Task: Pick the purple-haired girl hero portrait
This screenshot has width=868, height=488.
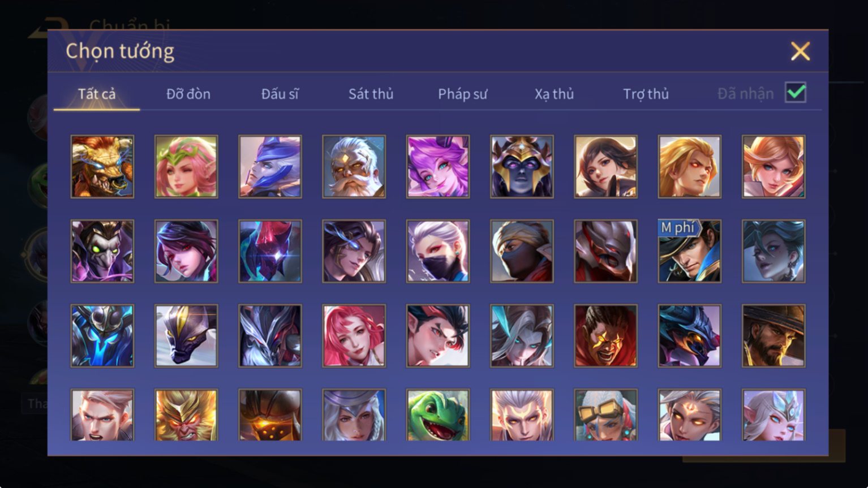Action: tap(438, 166)
